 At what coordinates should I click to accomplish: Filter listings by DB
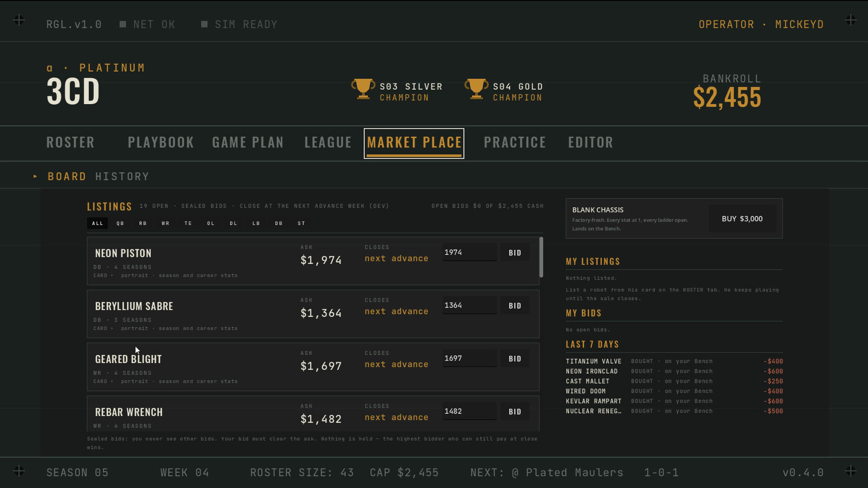(278, 223)
